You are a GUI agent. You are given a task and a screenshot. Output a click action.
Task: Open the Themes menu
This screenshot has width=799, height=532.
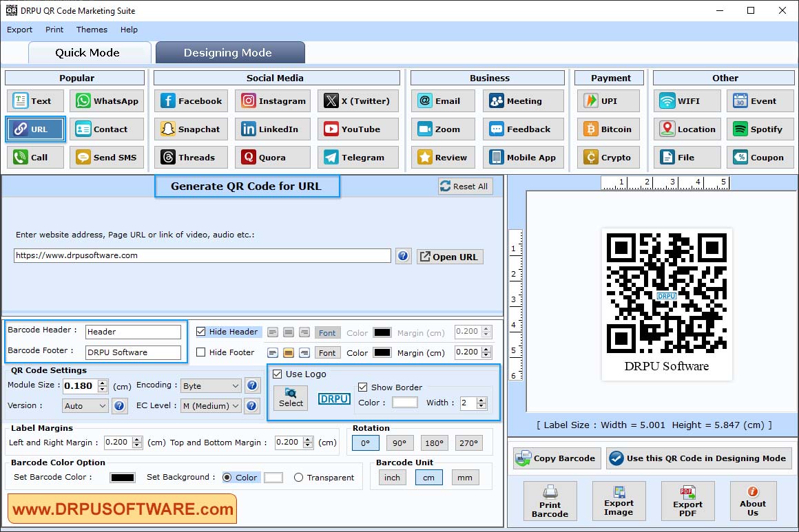(x=92, y=30)
